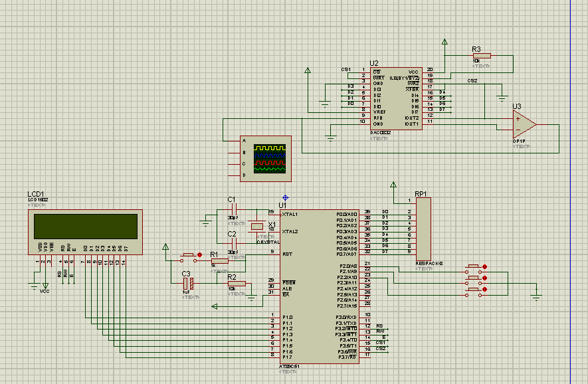Image resolution: width=588 pixels, height=384 pixels.
Task: Select the R3 10k resistor symbol
Action: tap(482, 56)
